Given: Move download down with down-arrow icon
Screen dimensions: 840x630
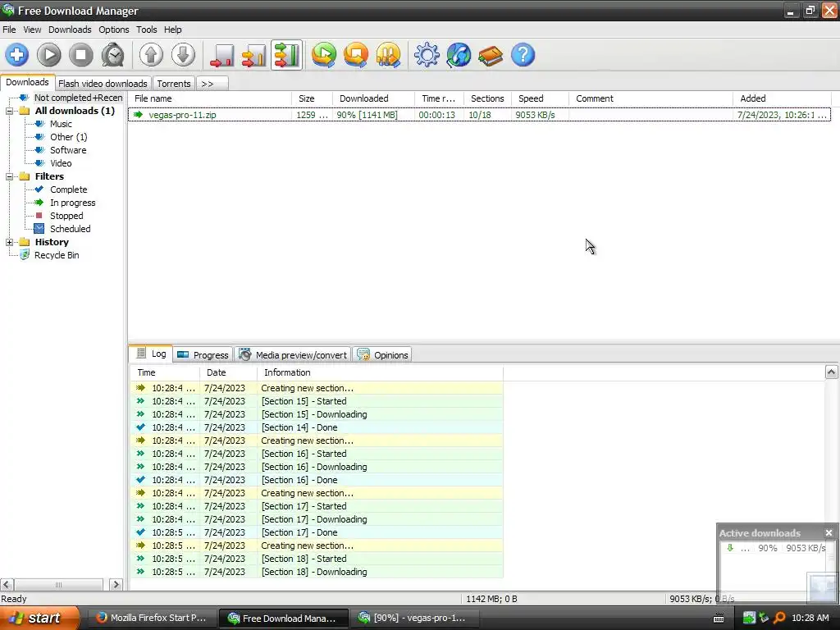Looking at the screenshot, I should pyautogui.click(x=183, y=55).
